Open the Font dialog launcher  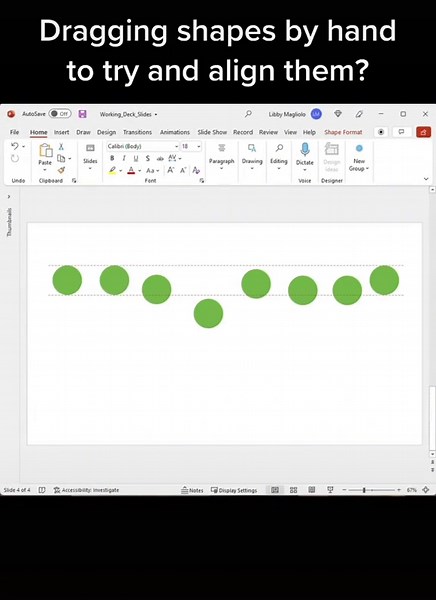202,181
